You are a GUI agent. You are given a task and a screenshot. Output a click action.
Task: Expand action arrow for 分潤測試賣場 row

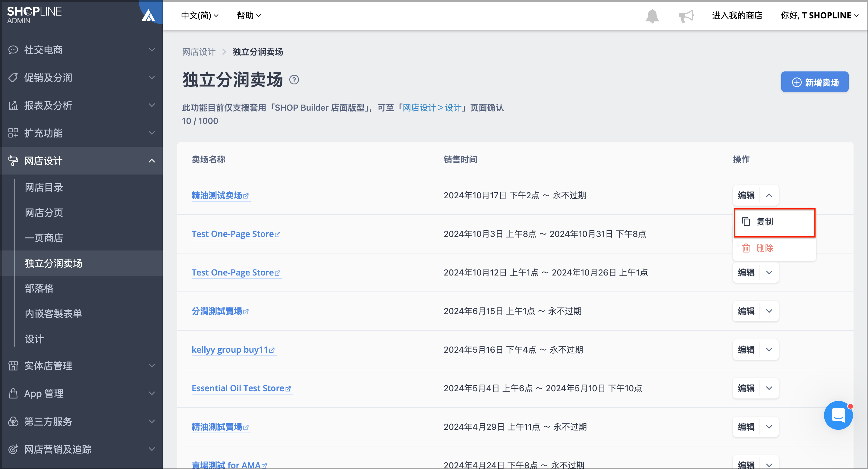click(769, 311)
